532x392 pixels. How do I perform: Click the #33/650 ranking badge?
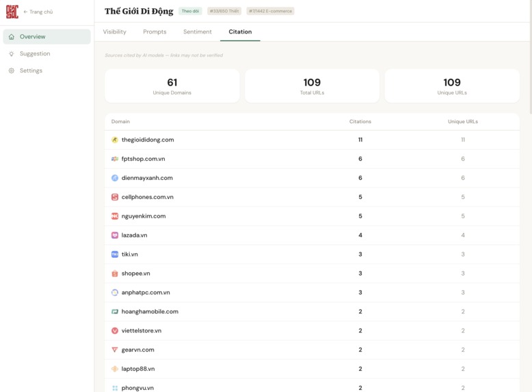coord(224,11)
